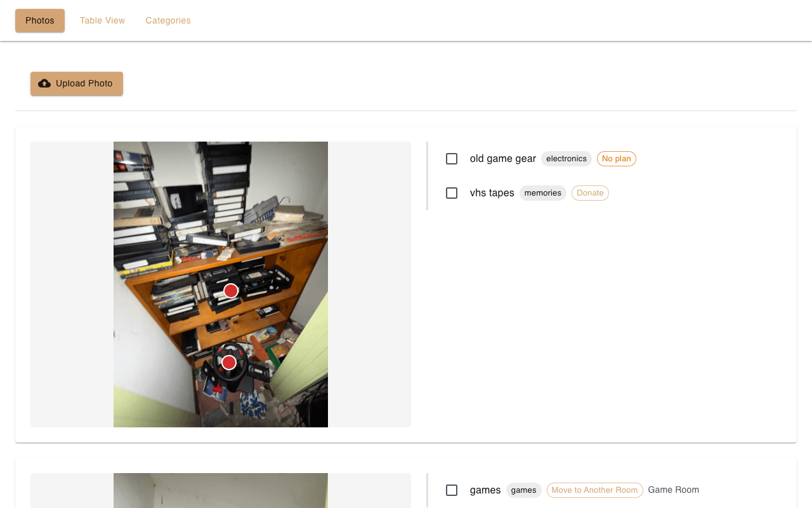Select the red marker on steering wheel
Viewport: 812px width, 508px height.
tap(229, 363)
